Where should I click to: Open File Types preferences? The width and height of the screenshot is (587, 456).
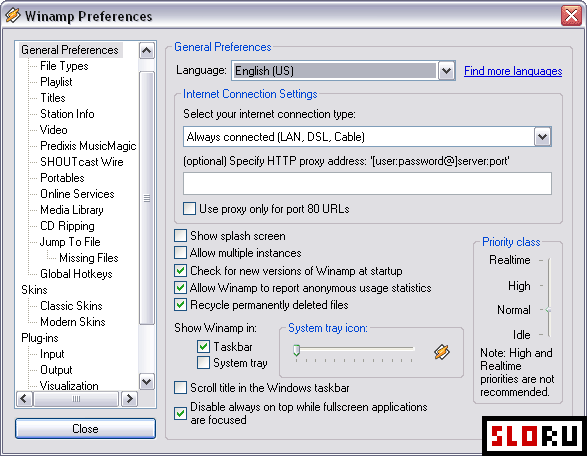[64, 66]
